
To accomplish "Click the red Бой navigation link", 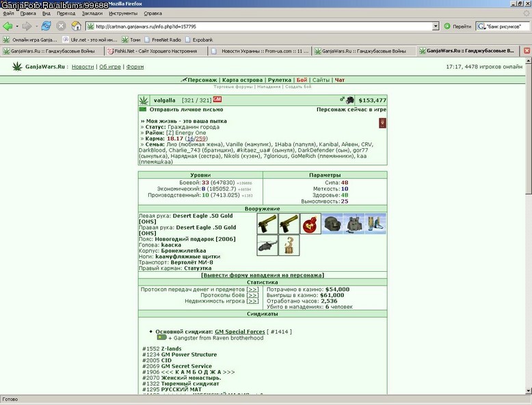I will coord(302,80).
